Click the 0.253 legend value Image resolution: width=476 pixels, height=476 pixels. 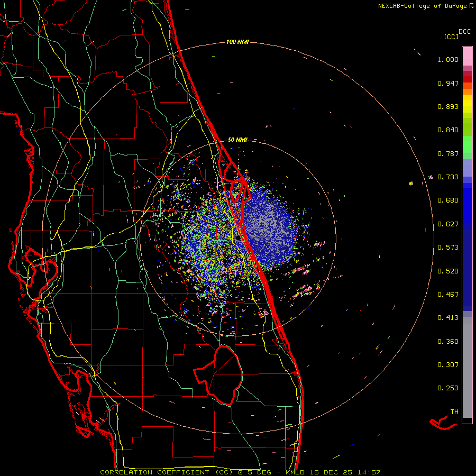[448, 388]
